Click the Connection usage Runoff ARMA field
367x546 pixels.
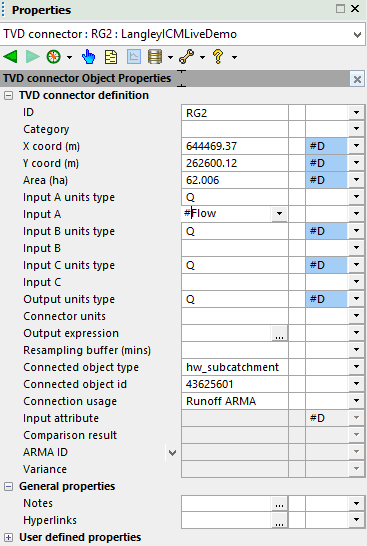[x=235, y=401]
